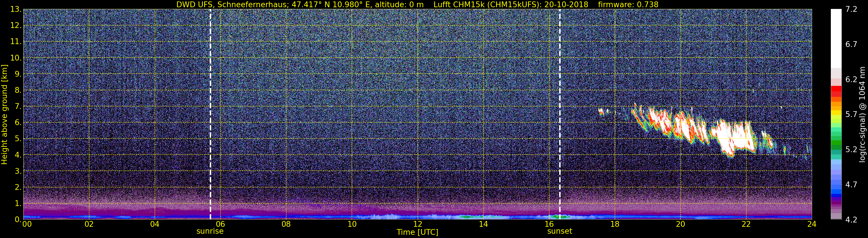Click the date '20-10-2018' in the title
868x238 pixels.
[x=566, y=4]
